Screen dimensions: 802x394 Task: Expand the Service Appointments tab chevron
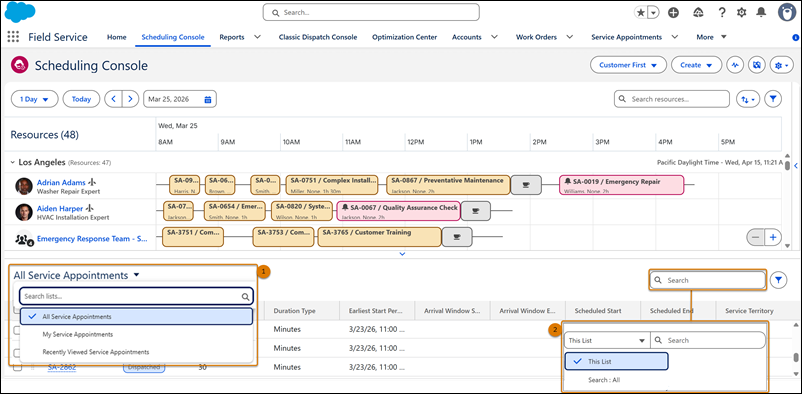[x=675, y=37]
